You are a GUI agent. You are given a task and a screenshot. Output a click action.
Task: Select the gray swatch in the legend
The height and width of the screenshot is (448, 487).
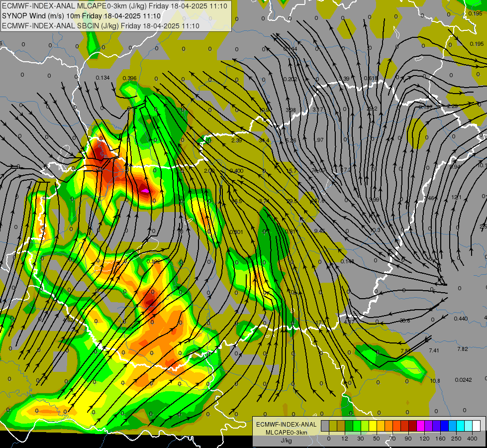point(325,426)
